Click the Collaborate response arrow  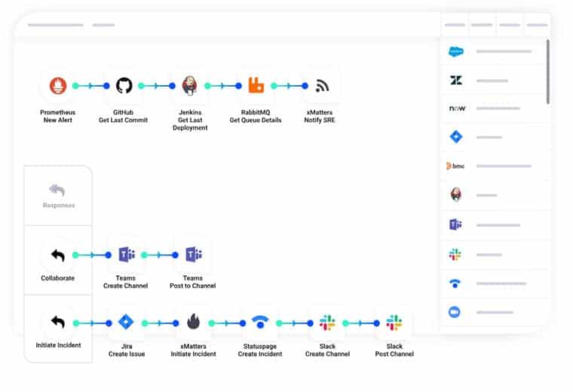click(x=58, y=255)
